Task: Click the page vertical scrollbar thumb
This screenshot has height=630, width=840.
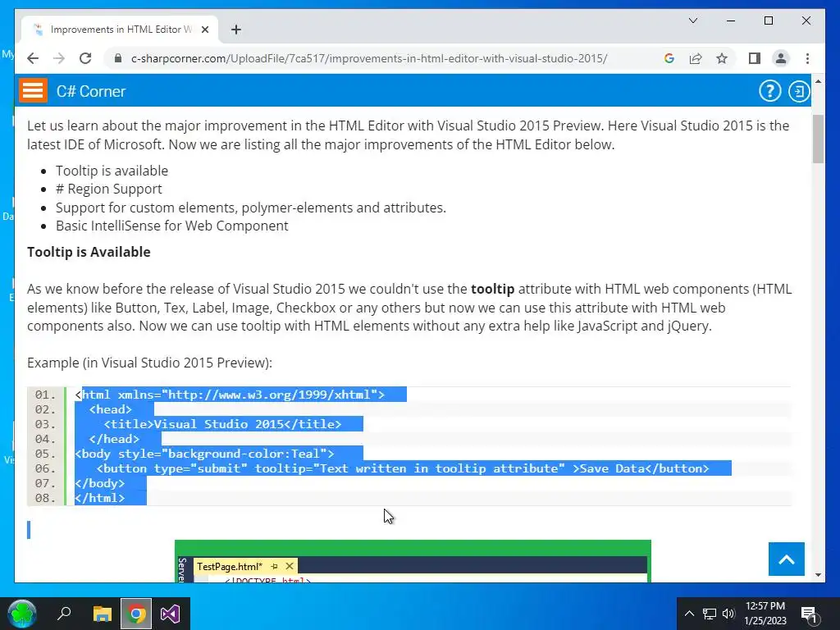Action: (x=818, y=139)
